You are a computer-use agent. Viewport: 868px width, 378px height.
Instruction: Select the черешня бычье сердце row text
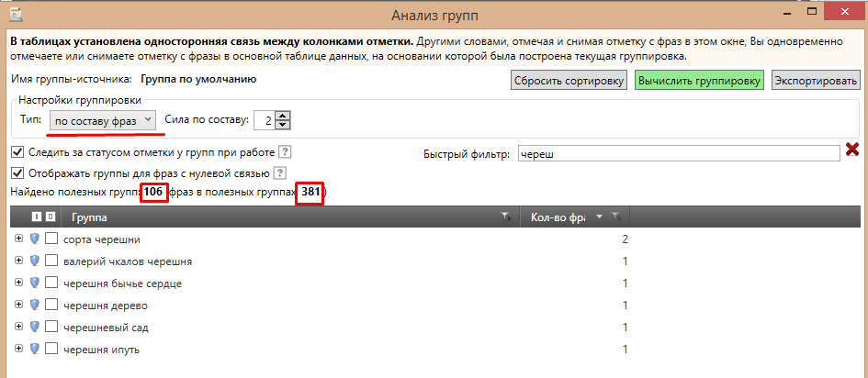point(123,284)
